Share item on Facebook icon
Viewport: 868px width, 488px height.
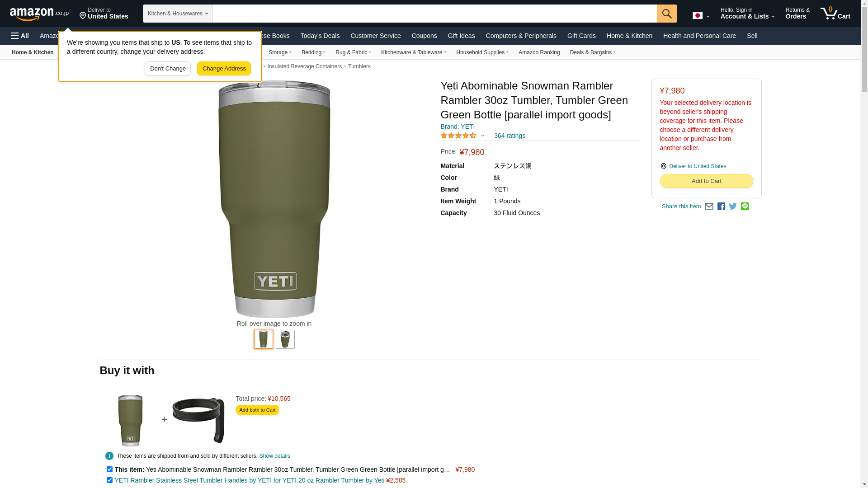(721, 206)
